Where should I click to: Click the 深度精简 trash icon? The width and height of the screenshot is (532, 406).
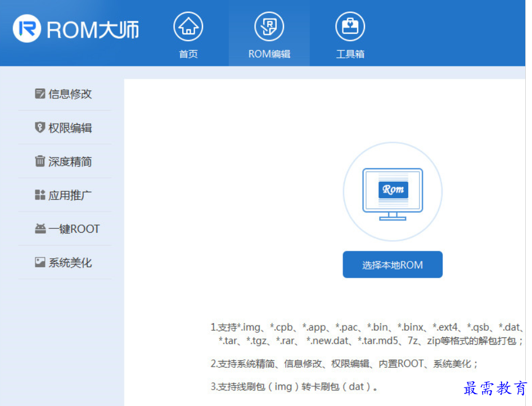(x=40, y=161)
